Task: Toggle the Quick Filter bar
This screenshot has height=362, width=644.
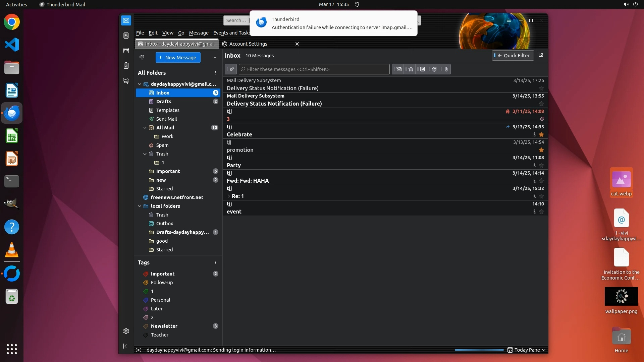Action: pyautogui.click(x=513, y=56)
